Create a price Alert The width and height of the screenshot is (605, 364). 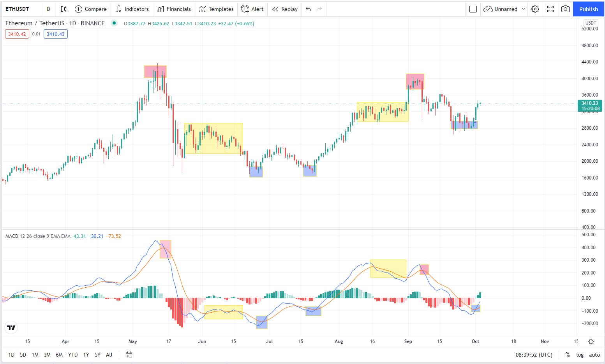(x=252, y=9)
